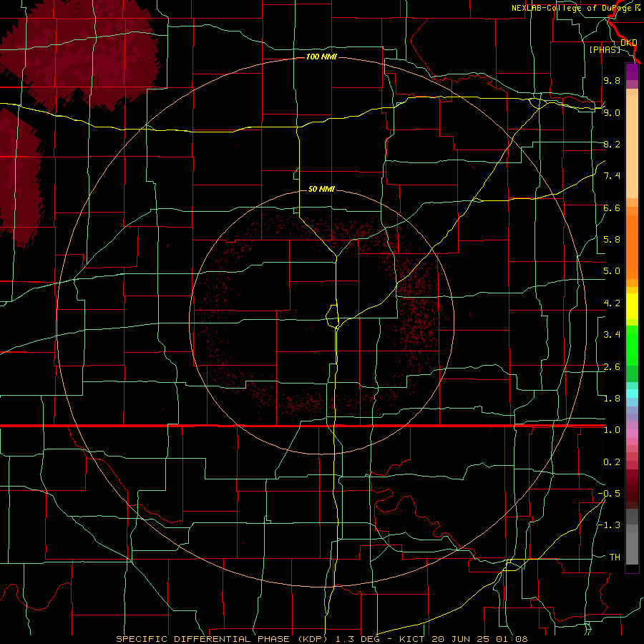This screenshot has width=644, height=644.
Task: Click the '0.2' value on the color scale
Action: [x=612, y=462]
